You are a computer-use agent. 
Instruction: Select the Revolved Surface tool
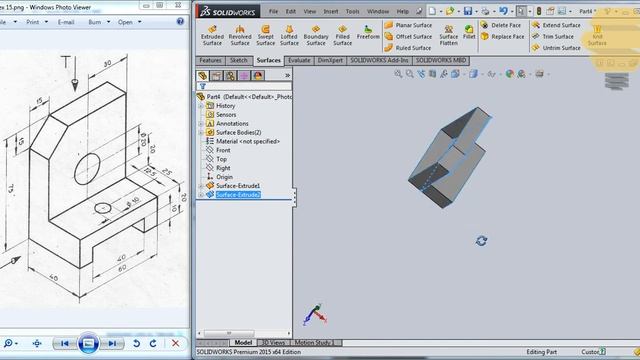click(240, 35)
